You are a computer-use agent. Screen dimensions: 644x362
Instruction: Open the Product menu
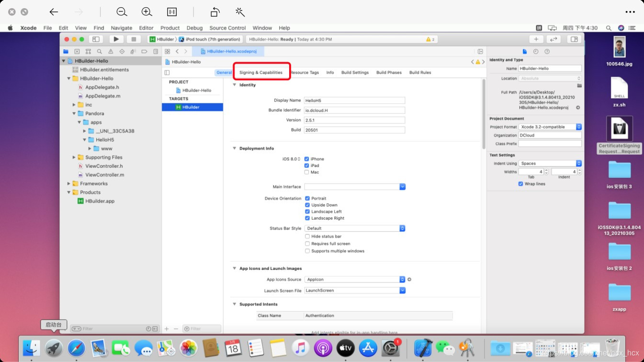coord(170,28)
